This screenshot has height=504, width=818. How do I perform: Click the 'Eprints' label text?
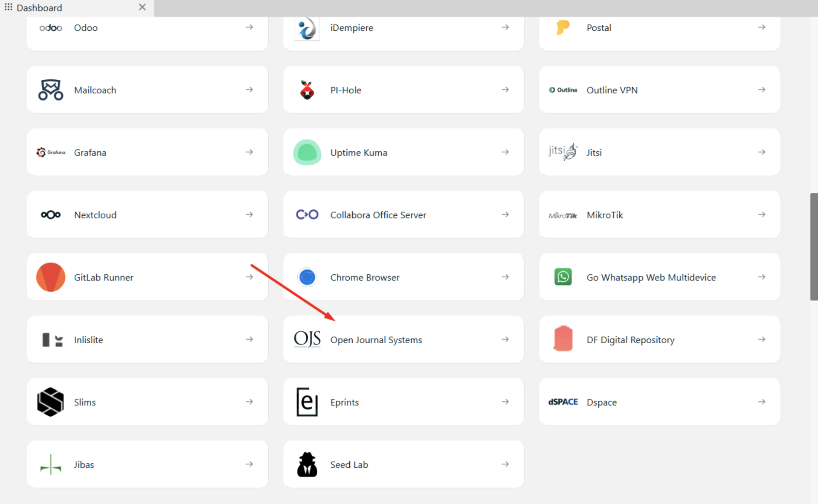pyautogui.click(x=345, y=402)
